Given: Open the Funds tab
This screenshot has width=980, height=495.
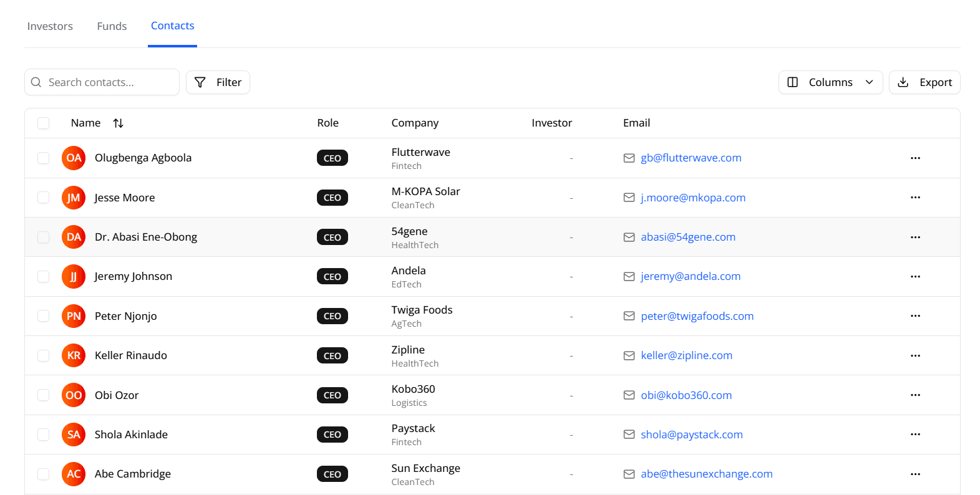Looking at the screenshot, I should [112, 26].
